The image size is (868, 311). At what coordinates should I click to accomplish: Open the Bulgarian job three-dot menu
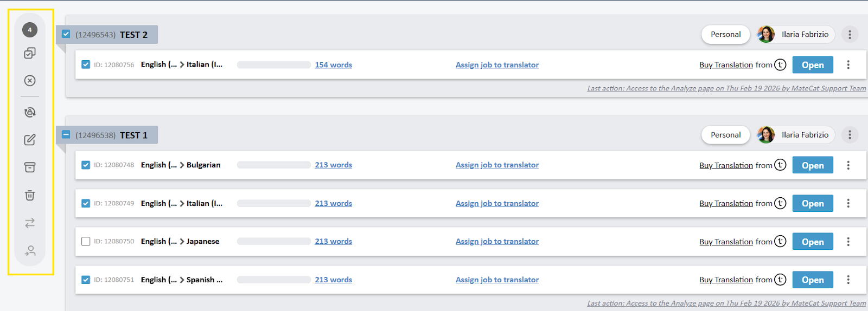(x=848, y=165)
